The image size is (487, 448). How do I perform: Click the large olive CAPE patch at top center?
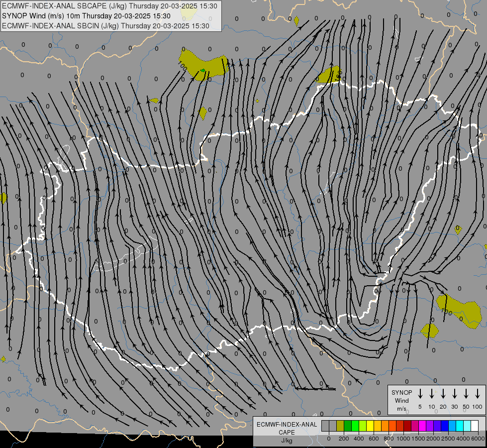(203, 66)
